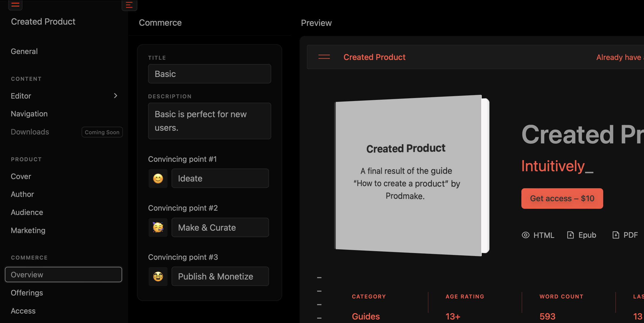Click into the Title field containing Basic
The image size is (644, 323).
(x=209, y=74)
